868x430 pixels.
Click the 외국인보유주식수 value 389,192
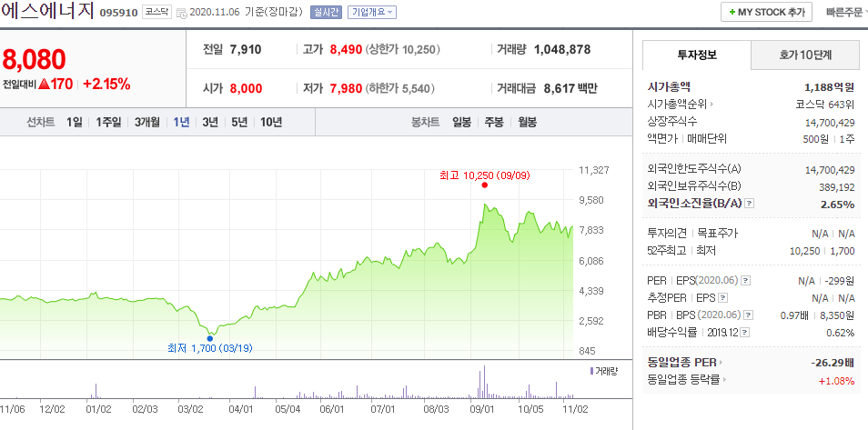[837, 187]
